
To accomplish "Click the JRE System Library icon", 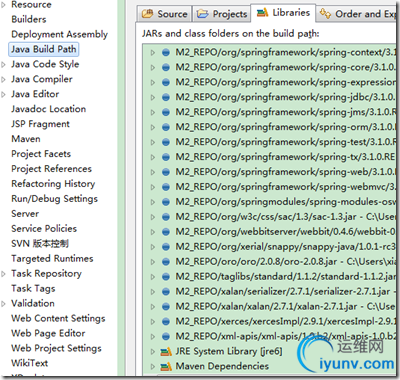I will tap(166, 352).
